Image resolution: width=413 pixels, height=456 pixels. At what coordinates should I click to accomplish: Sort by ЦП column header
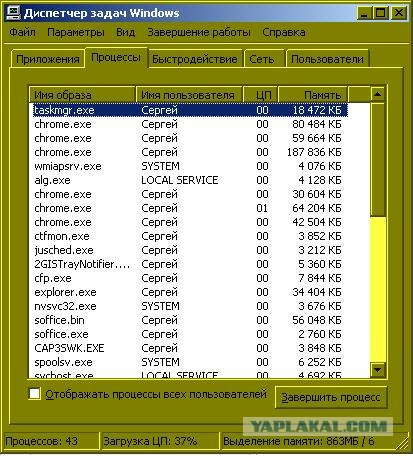click(261, 95)
